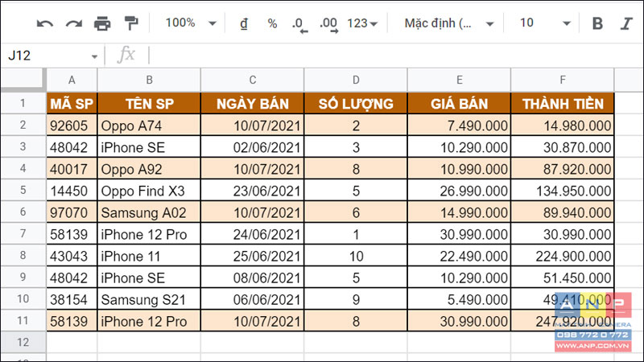Screen dimensions: 644x362
Task: Select the total 134.950.000 cell
Action: (563, 191)
